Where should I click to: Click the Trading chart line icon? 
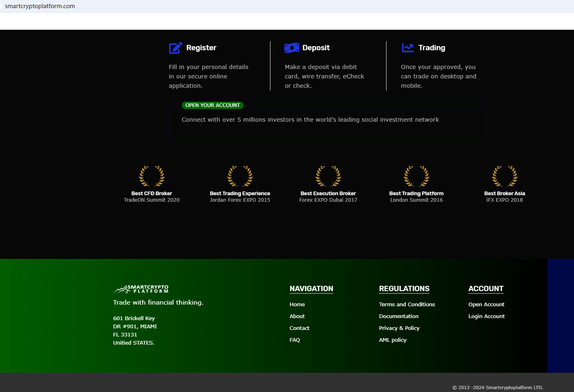pyautogui.click(x=408, y=48)
